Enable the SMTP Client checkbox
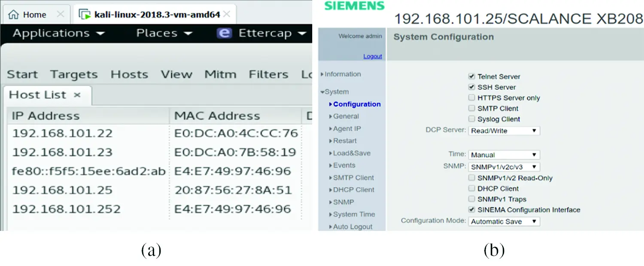This screenshot has height=266, width=644. point(472,108)
